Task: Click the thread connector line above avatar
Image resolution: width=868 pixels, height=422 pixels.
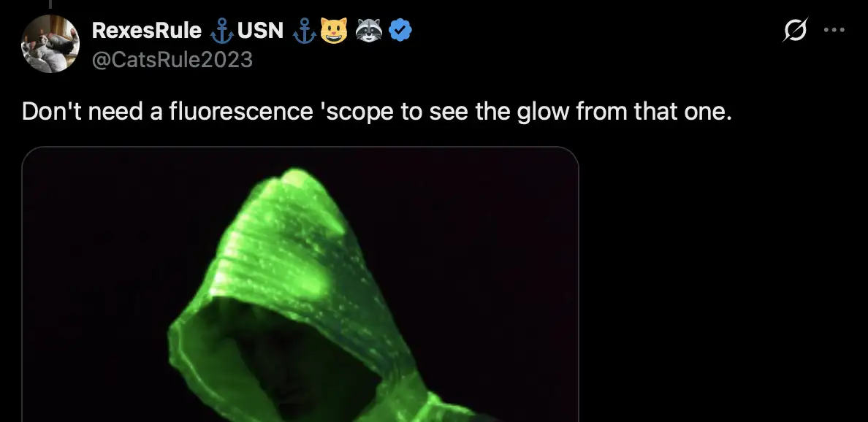Action: pyautogui.click(x=50, y=4)
